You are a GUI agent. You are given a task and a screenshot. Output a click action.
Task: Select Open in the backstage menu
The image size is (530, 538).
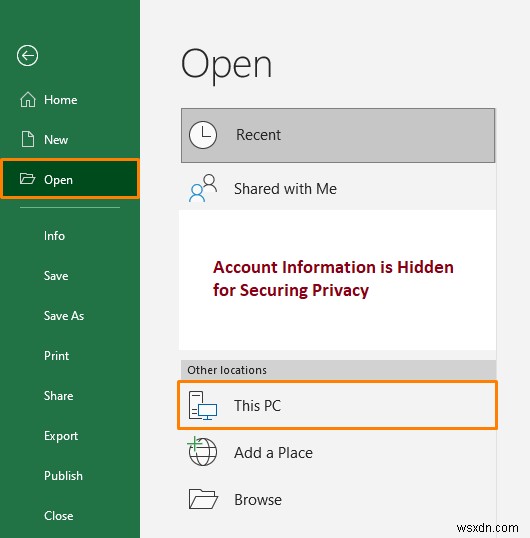tap(70, 179)
